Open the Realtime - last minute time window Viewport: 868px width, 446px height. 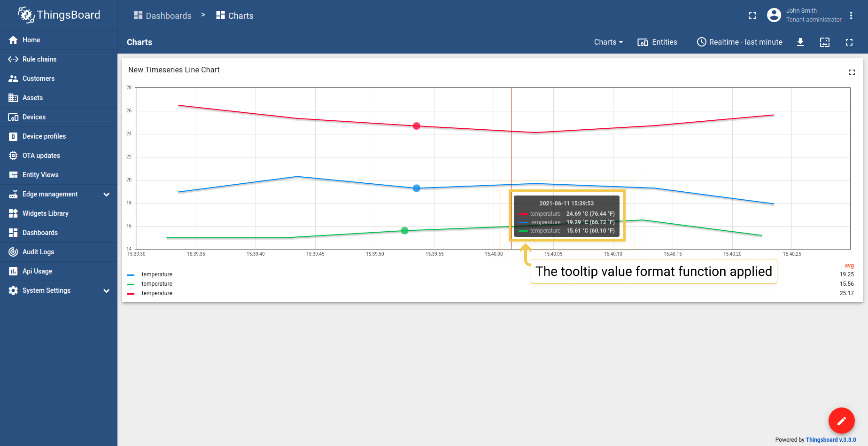pos(740,42)
